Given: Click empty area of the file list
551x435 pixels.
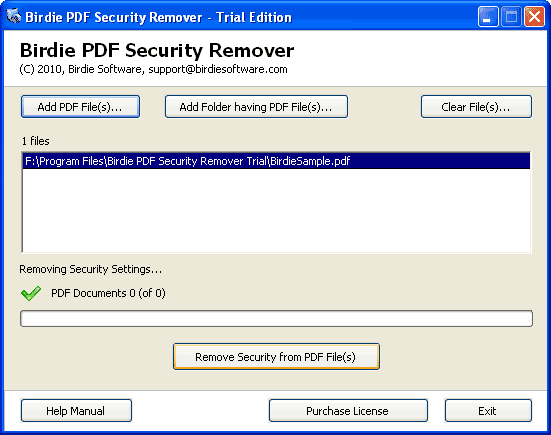Looking at the screenshot, I should [276, 210].
